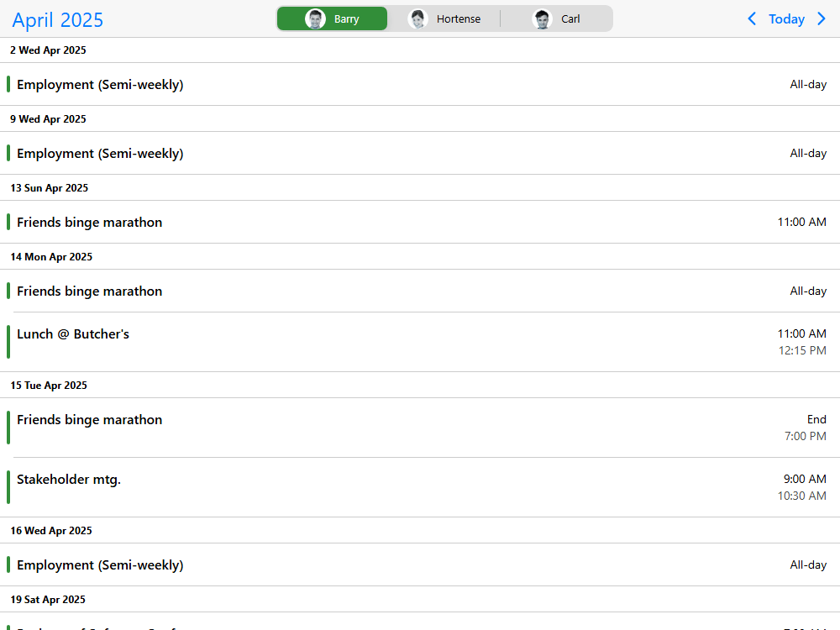Viewport: 840px width, 630px height.
Task: Click Barry's avatar picture
Action: tap(315, 18)
